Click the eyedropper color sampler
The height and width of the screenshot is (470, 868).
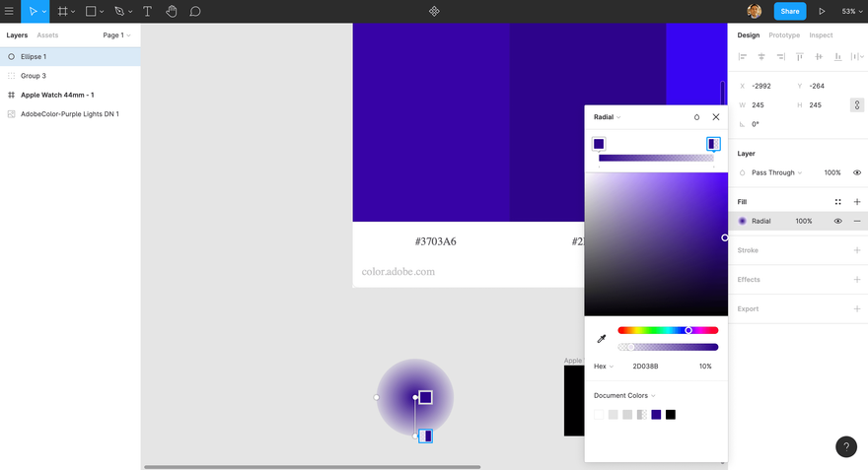601,338
